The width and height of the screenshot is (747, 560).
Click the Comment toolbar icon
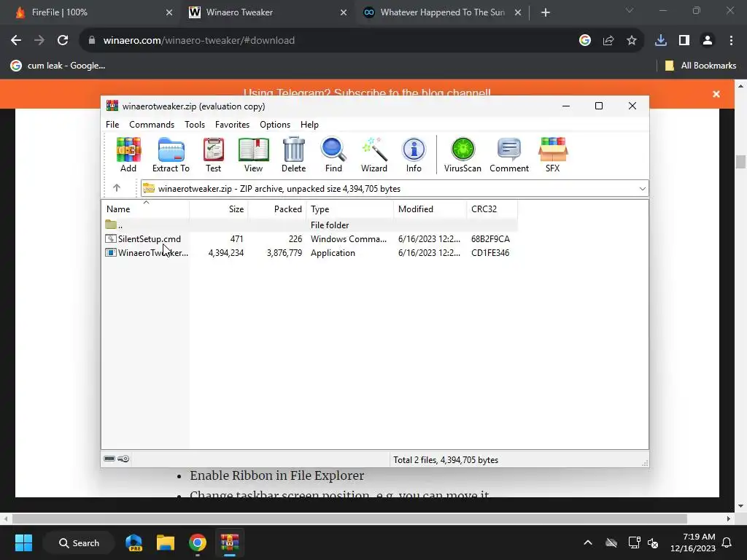tap(508, 155)
